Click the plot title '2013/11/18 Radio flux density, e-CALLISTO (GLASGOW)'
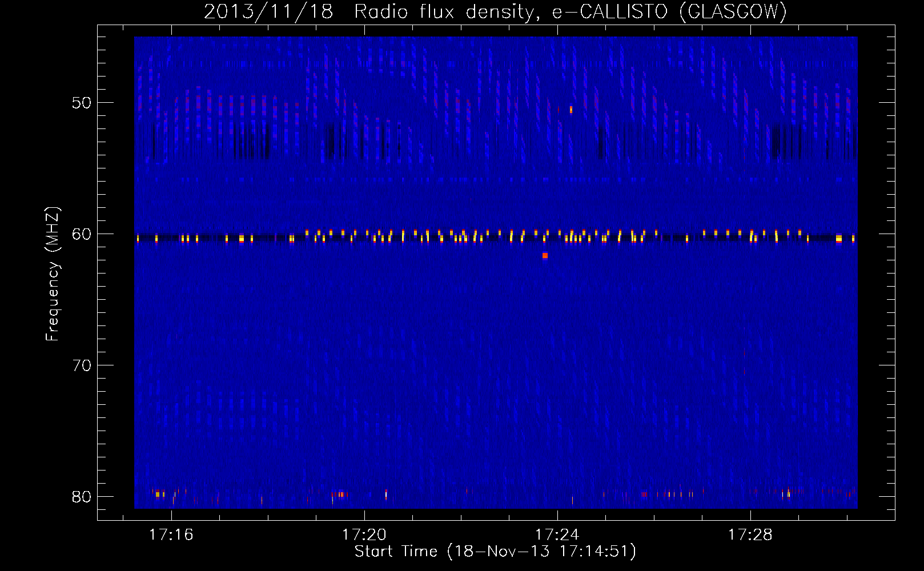The width and height of the screenshot is (924, 571). [495, 11]
